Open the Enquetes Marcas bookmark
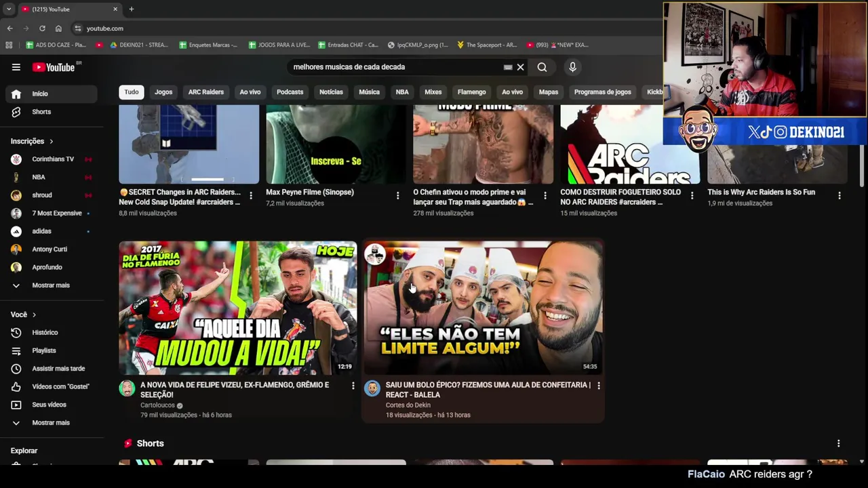Viewport: 868px width, 488px height. pos(208,45)
